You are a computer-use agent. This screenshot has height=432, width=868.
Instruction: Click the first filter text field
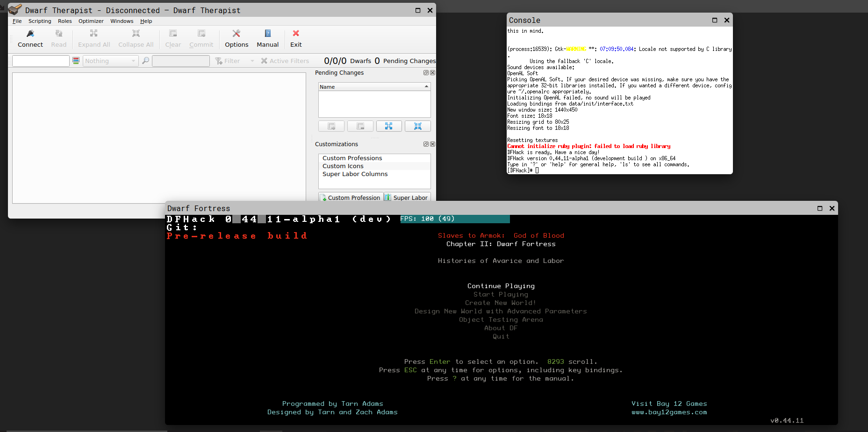41,61
